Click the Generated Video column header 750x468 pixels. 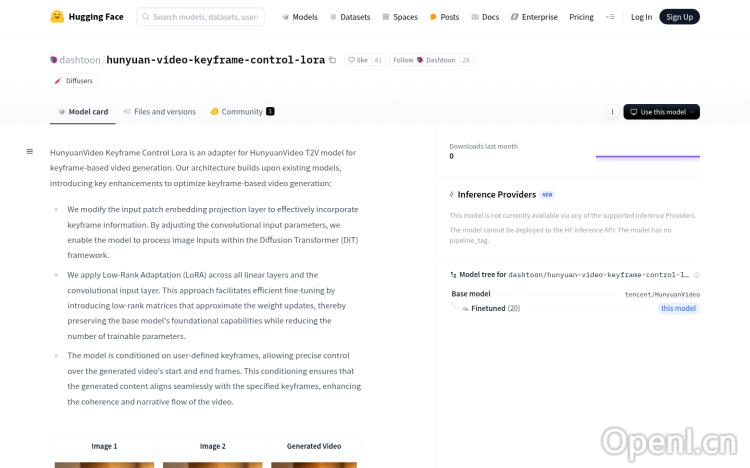(314, 446)
